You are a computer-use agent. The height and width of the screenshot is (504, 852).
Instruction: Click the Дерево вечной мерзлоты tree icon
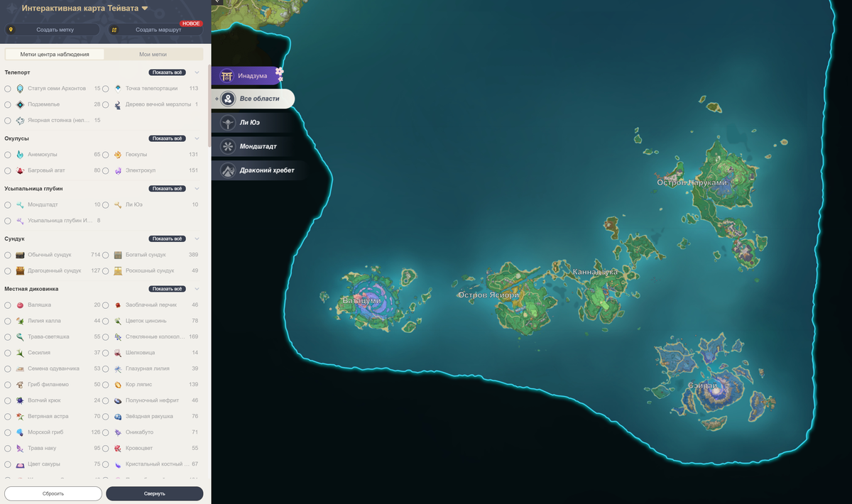click(118, 104)
